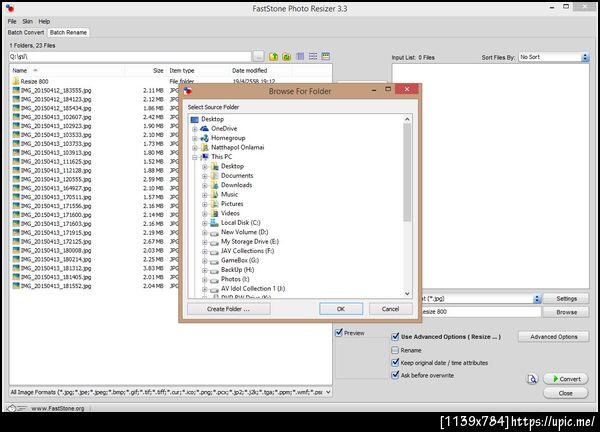Click the This PC computer icon

tap(204, 156)
